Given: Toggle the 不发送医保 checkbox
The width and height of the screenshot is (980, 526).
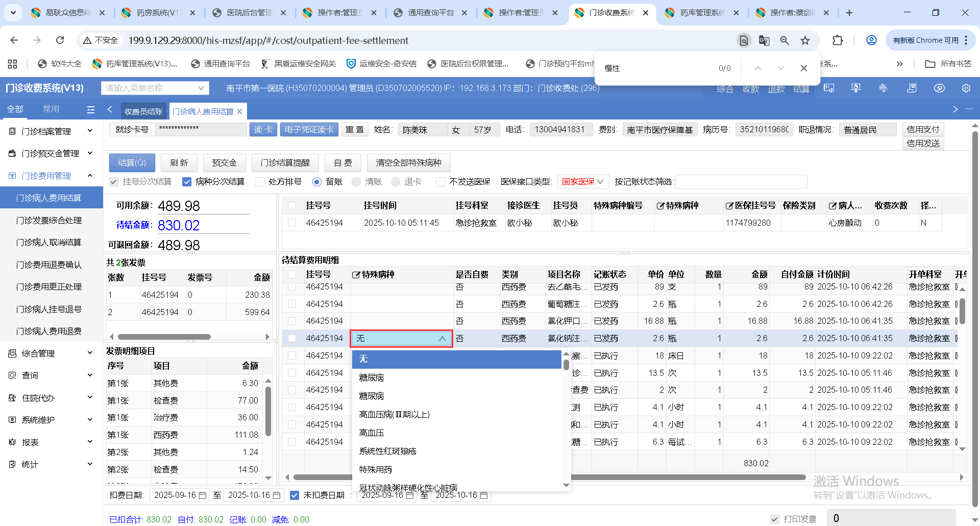Looking at the screenshot, I should point(440,182).
